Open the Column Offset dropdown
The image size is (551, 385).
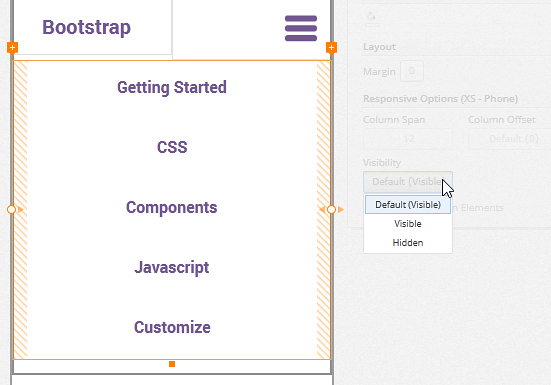[x=510, y=139]
